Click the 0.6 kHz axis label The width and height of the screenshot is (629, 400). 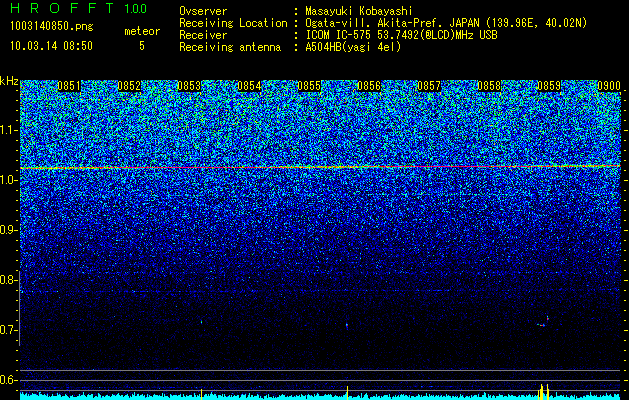[9, 380]
